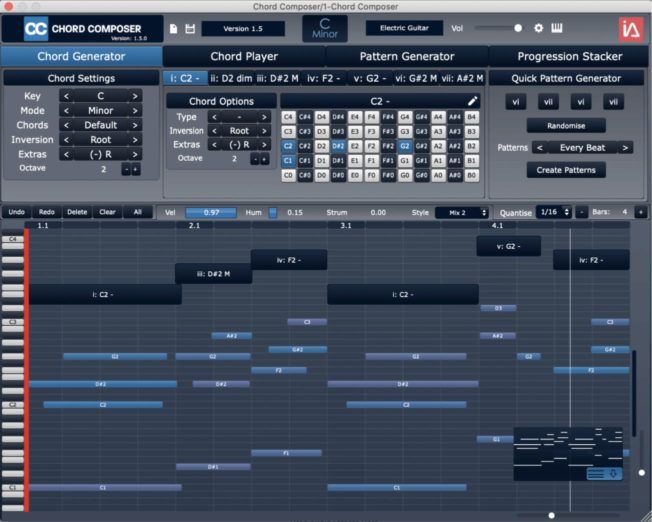Open the Progression Stacker tab
The image size is (652, 522).
(x=569, y=56)
